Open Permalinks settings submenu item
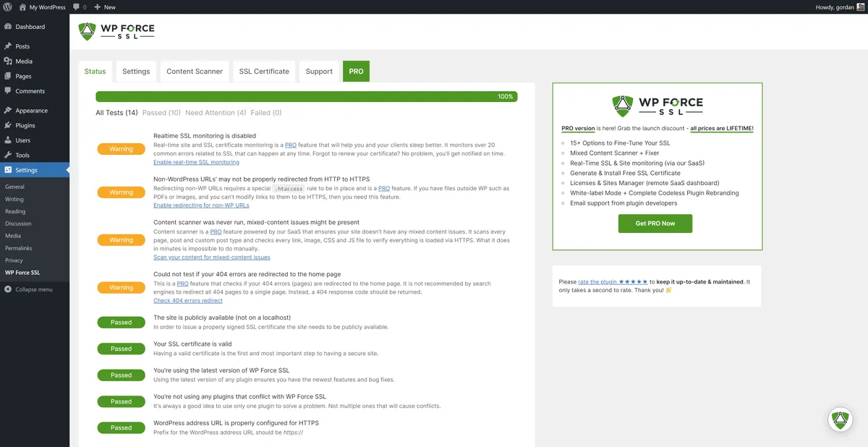The width and height of the screenshot is (868, 447). coord(19,248)
